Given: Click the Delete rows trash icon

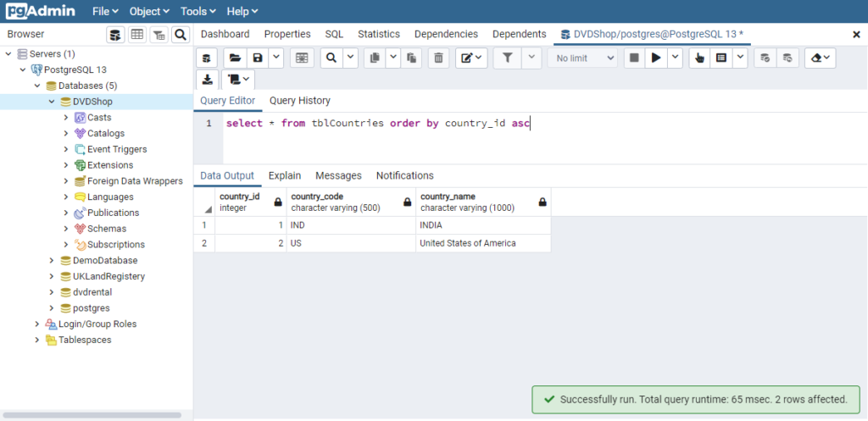Looking at the screenshot, I should point(439,58).
